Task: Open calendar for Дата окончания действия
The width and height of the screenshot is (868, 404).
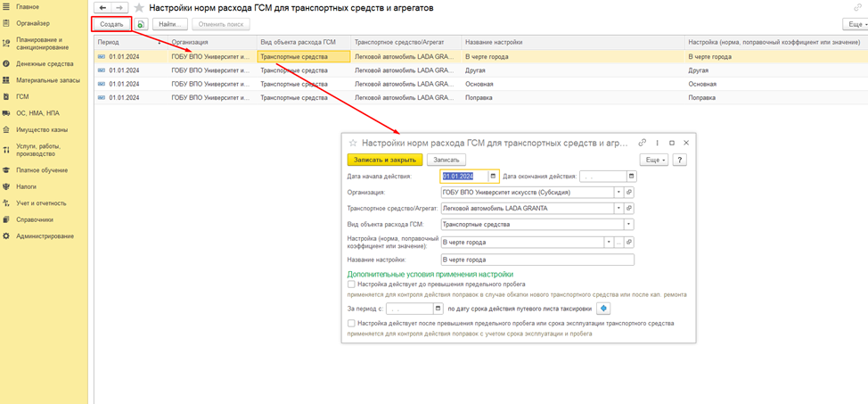Action: [x=632, y=177]
